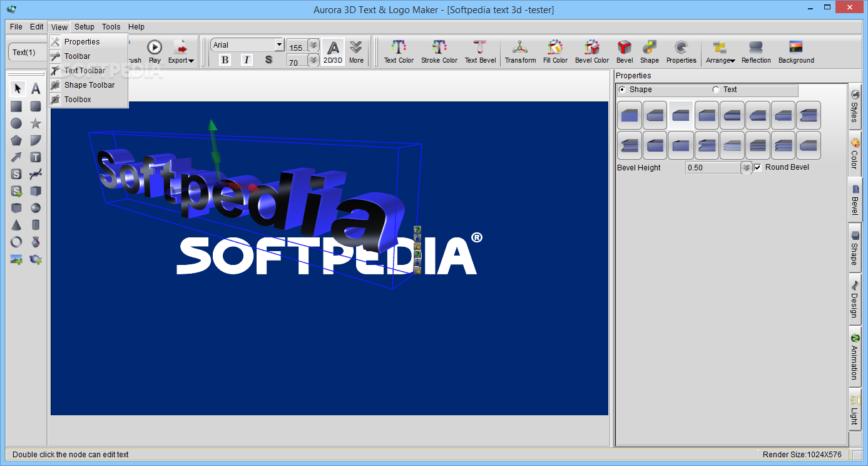868x466 pixels.
Task: Choose Toolbox in View menu
Action: (x=88, y=100)
